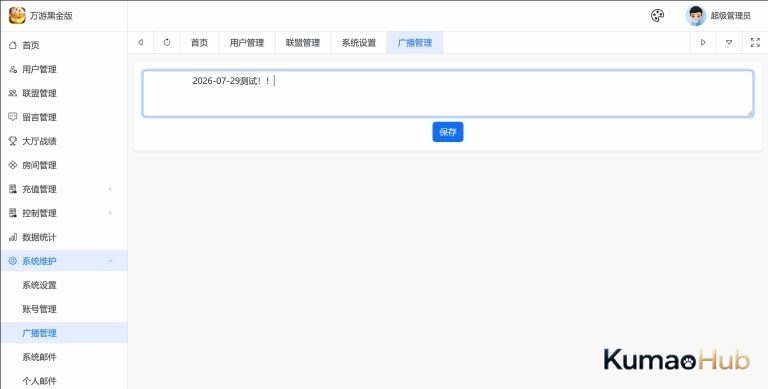Open 留言管理 in the sidebar

click(x=64, y=117)
